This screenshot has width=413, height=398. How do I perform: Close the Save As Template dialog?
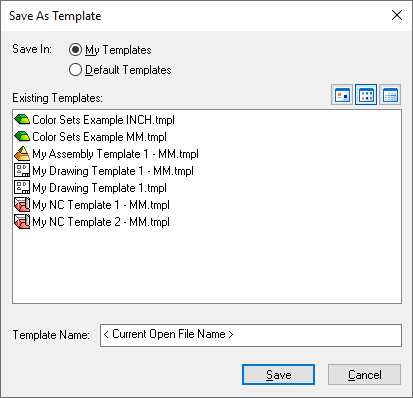[x=397, y=15]
